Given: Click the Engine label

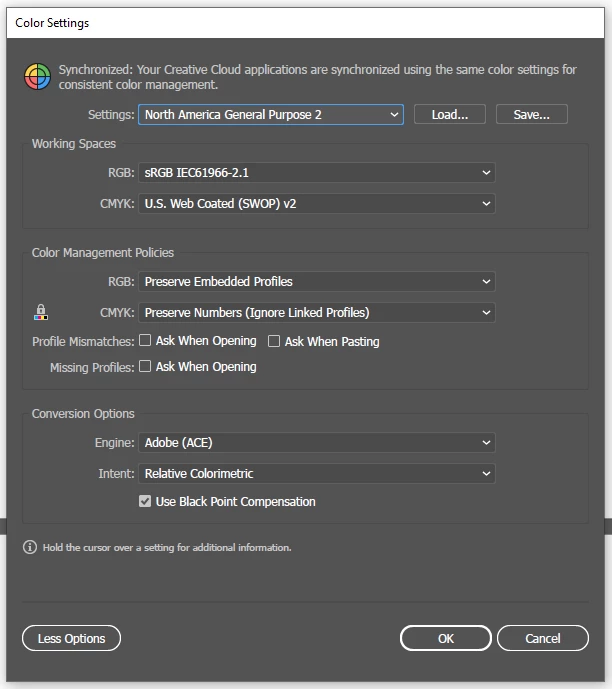Looking at the screenshot, I should point(115,442).
